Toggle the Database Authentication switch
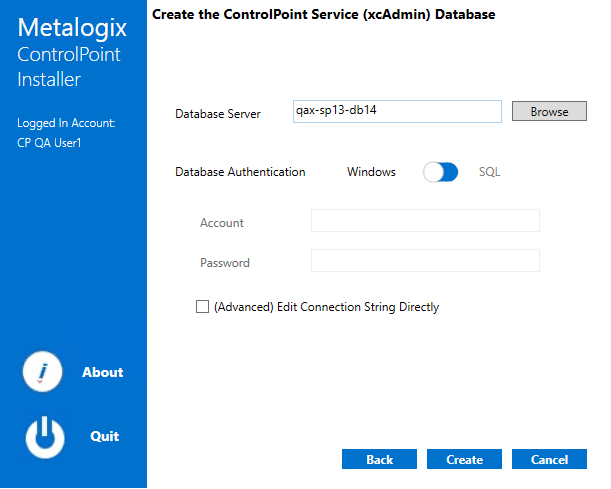Screen dimensions: 611x489 [x=440, y=172]
